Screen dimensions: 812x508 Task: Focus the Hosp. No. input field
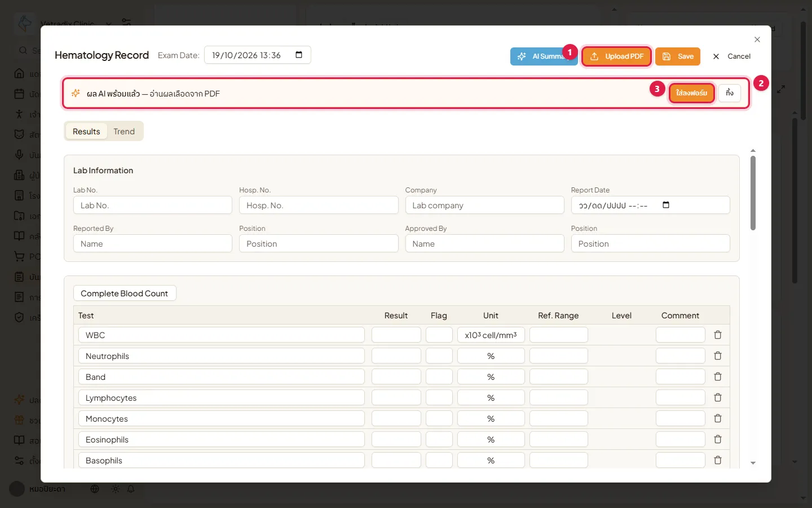coord(319,205)
